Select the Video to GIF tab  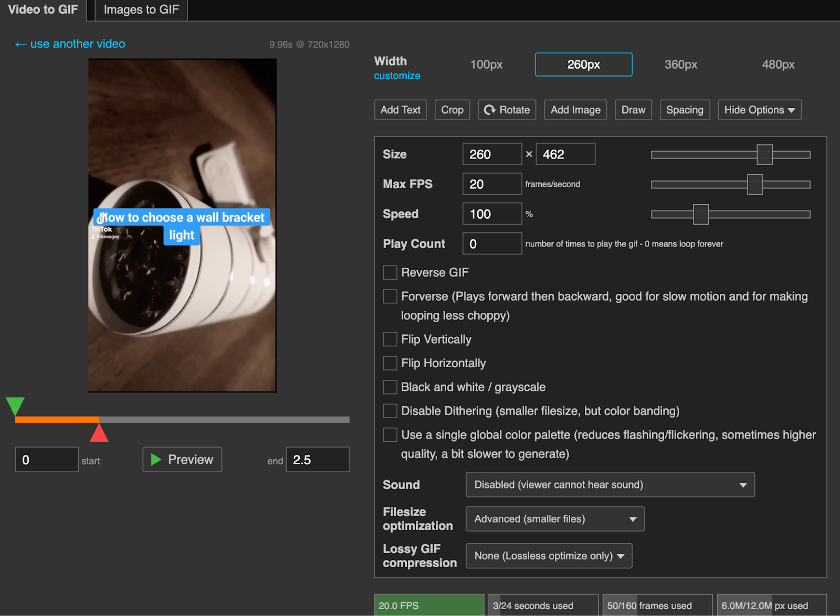(43, 9)
